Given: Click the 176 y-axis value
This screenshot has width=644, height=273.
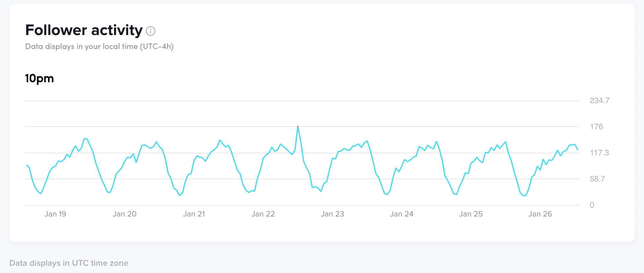Looking at the screenshot, I should coord(596,127).
